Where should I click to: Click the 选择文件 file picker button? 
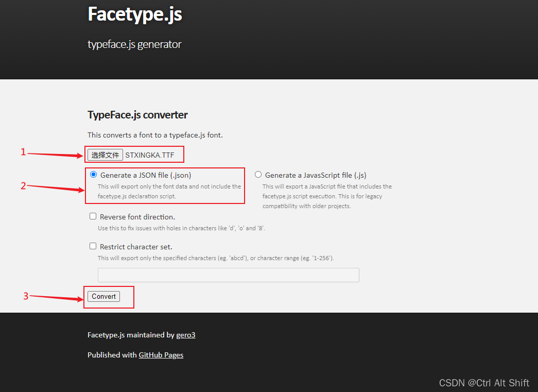click(x=106, y=154)
